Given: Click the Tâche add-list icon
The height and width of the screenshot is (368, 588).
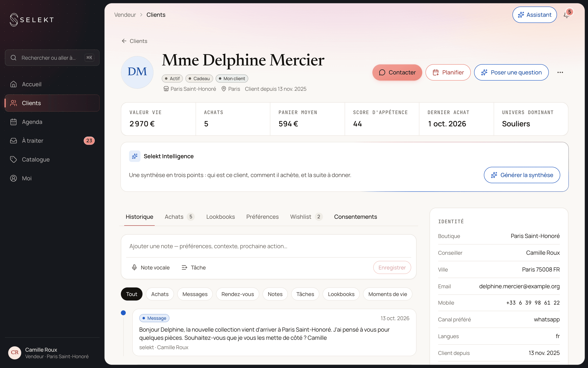Looking at the screenshot, I should pos(184,267).
